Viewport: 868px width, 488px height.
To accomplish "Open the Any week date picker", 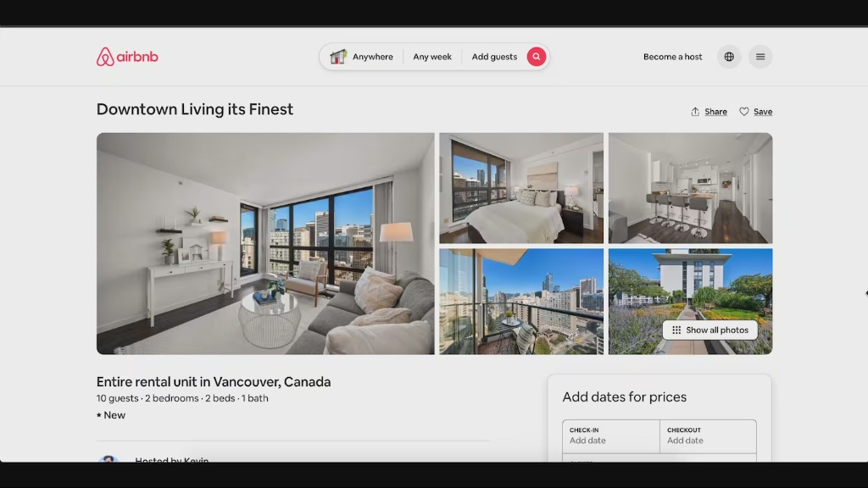I will [x=432, y=57].
